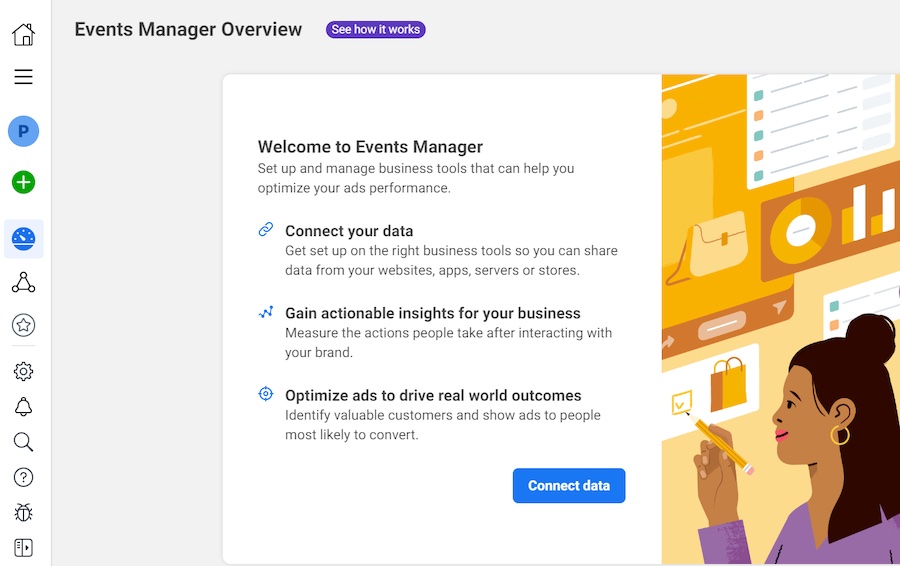Open search with the magnifying glass icon
The height and width of the screenshot is (566, 900).
click(23, 442)
